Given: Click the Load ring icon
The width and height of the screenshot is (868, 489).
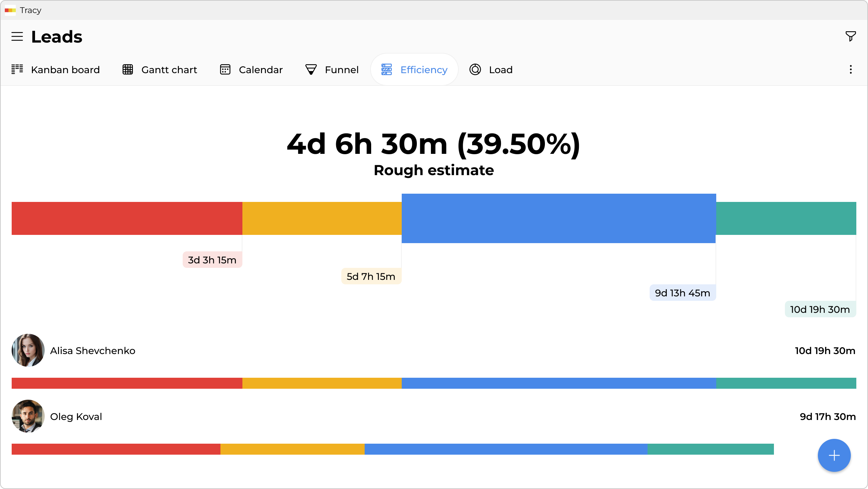Looking at the screenshot, I should pos(475,69).
